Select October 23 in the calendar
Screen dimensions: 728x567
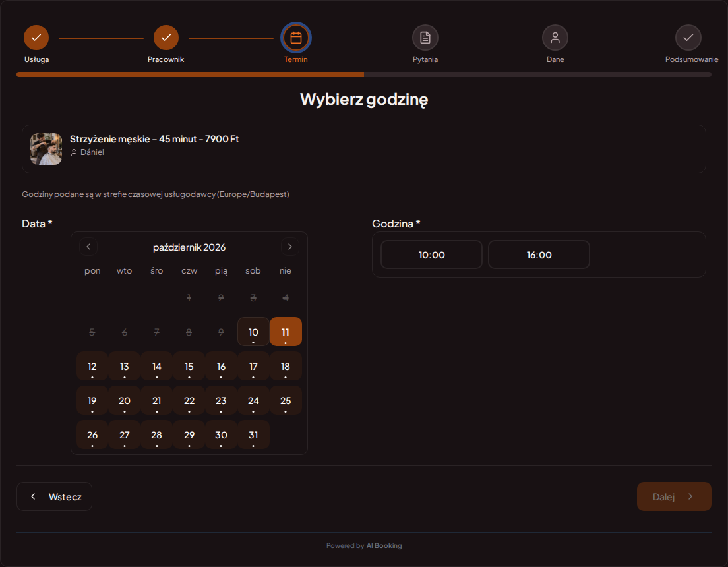pyautogui.click(x=221, y=400)
